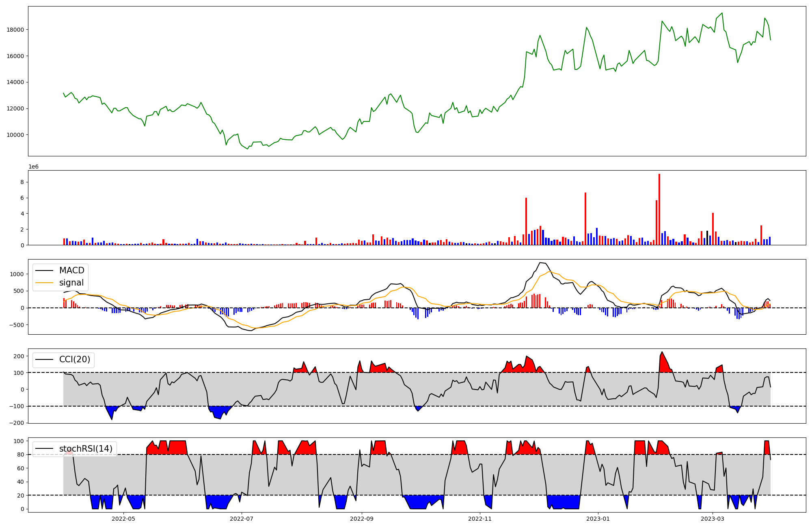Click the orange signal legend line swatch
Viewport: 812px width, 528px height.
click(x=44, y=283)
